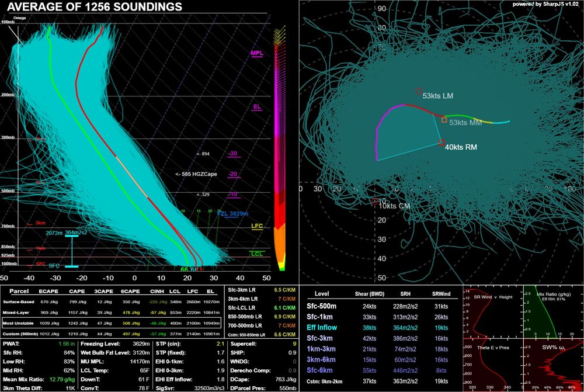
Task: Click the 'ConvT:' label
Action: [x=89, y=388]
